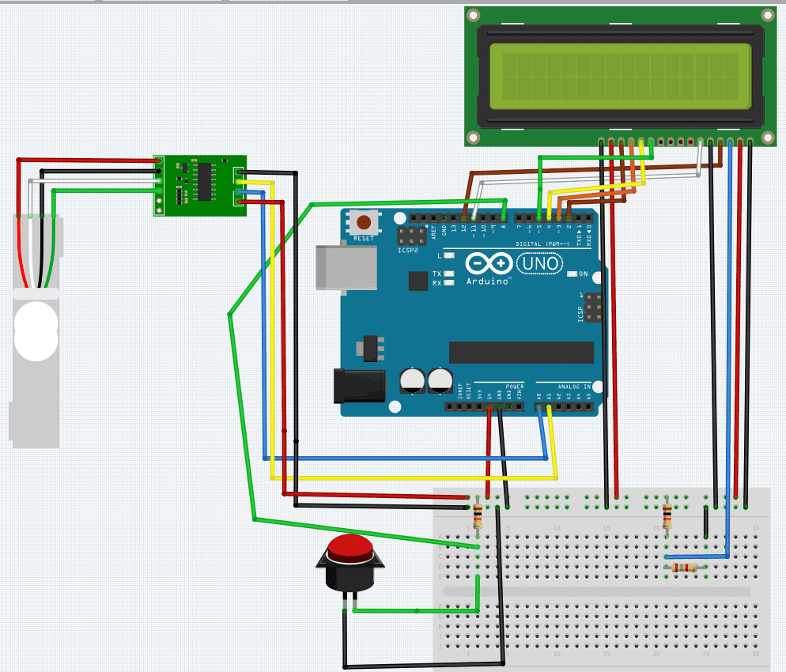Click the ICSP2 header near the reset button

tap(411, 236)
